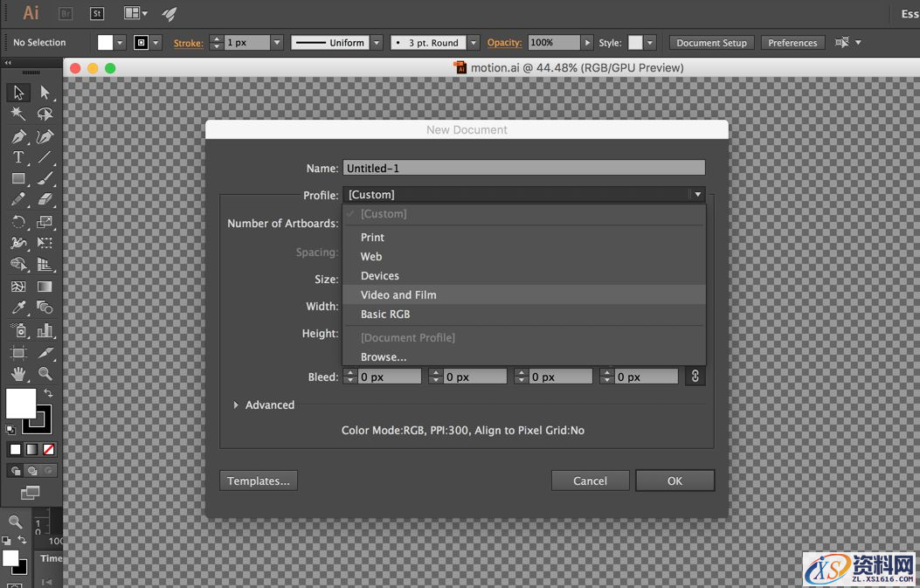Toggle the bleed link chain icon
Image resolution: width=920 pixels, height=588 pixels.
(x=695, y=377)
